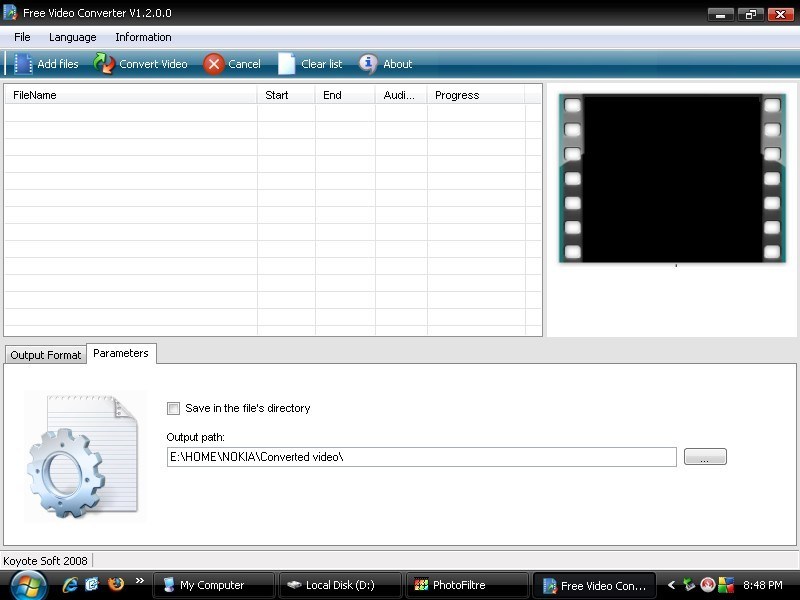Click the Audi... column header
This screenshot has height=600, width=800.
[401, 95]
